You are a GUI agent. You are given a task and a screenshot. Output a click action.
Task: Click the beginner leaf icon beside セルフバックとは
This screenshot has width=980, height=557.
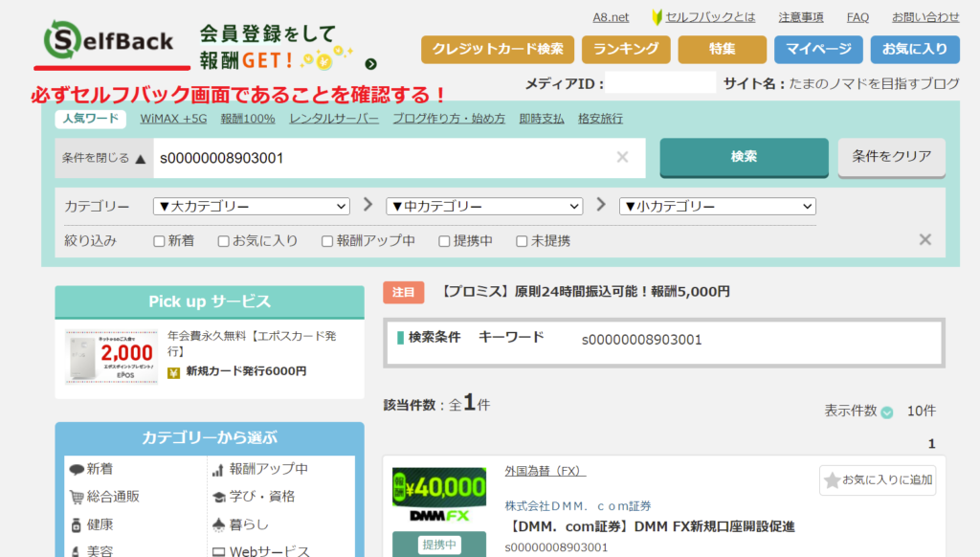(x=657, y=17)
